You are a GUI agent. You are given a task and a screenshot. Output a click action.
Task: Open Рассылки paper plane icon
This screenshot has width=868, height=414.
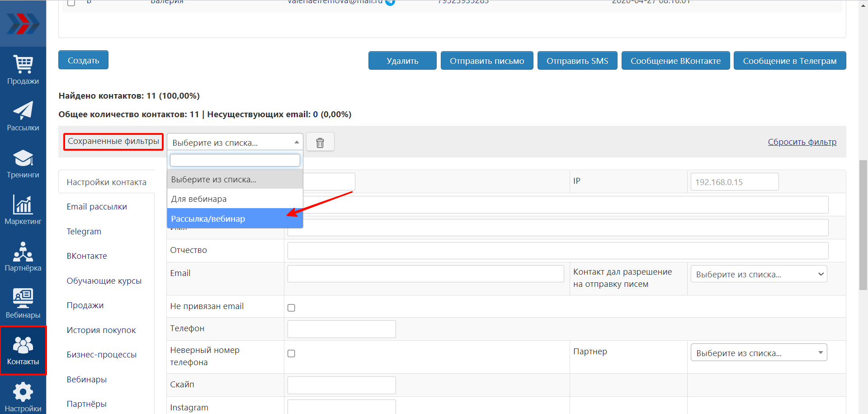pos(23,116)
